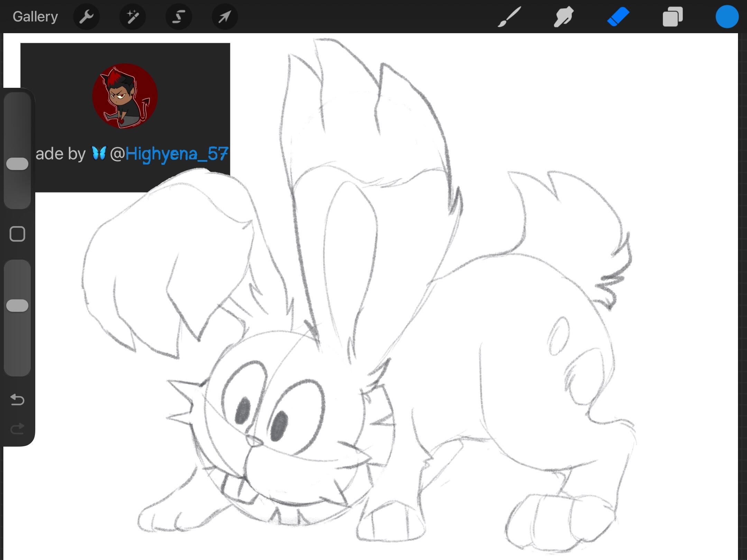Tap the square Modify button in sidebar

click(17, 234)
